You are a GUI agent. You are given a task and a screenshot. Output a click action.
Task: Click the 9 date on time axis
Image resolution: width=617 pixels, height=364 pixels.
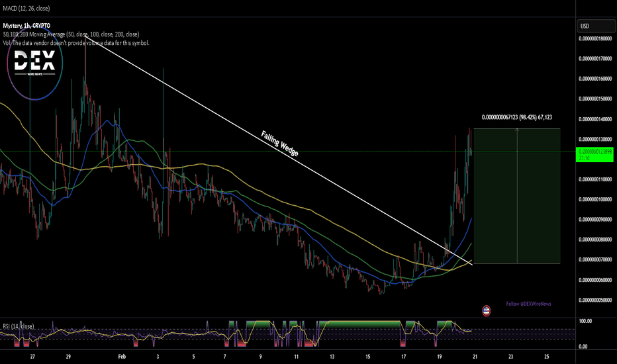click(260, 357)
